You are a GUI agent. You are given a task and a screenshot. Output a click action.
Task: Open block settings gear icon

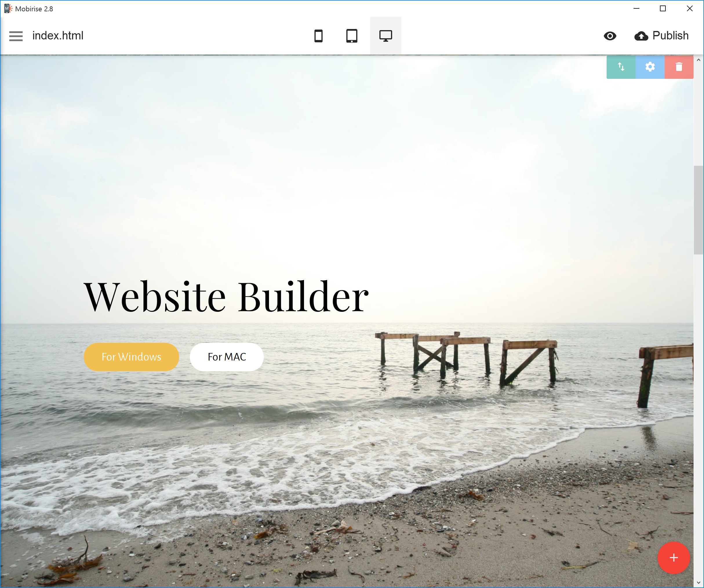click(651, 67)
